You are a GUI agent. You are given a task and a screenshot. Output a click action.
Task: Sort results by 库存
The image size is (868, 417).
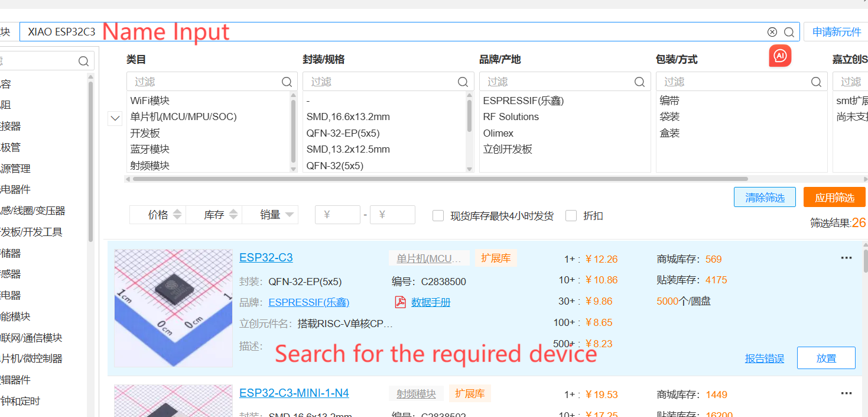point(214,215)
